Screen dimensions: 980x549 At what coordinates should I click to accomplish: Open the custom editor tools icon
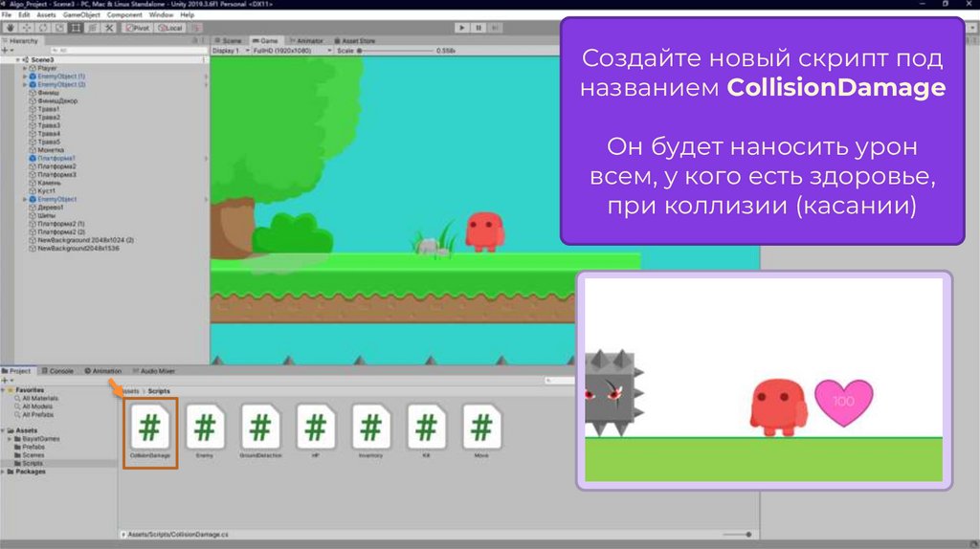coord(109,28)
